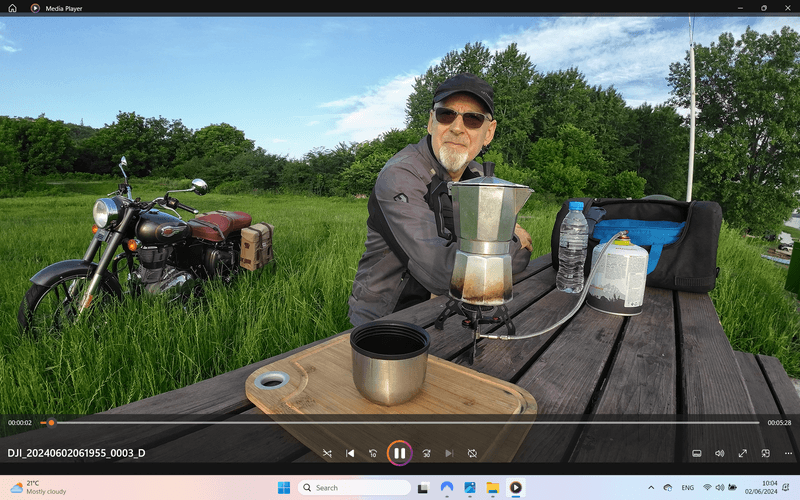
Task: Toggle shuffle mode
Action: coord(327,453)
